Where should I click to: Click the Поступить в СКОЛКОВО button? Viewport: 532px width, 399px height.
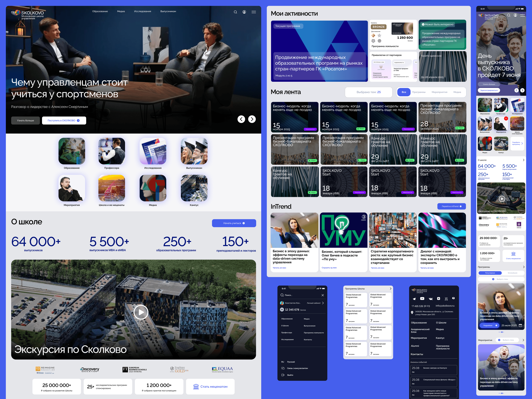coord(64,120)
